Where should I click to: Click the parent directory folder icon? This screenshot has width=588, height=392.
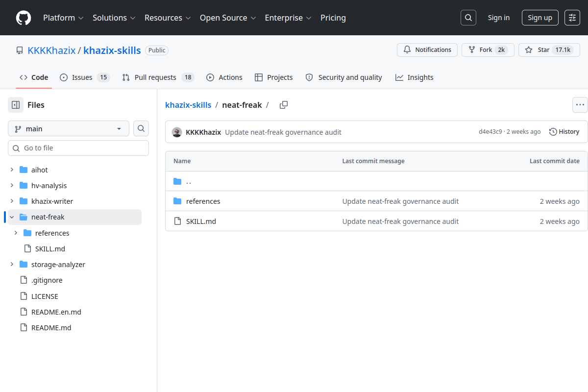click(x=177, y=181)
